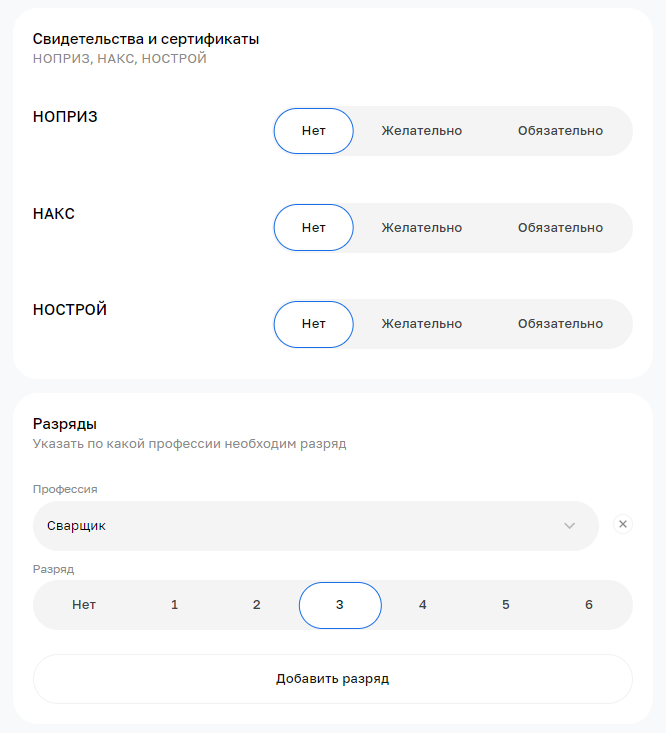
Task: Select Нет for НОСТРОЙ
Action: pos(314,324)
